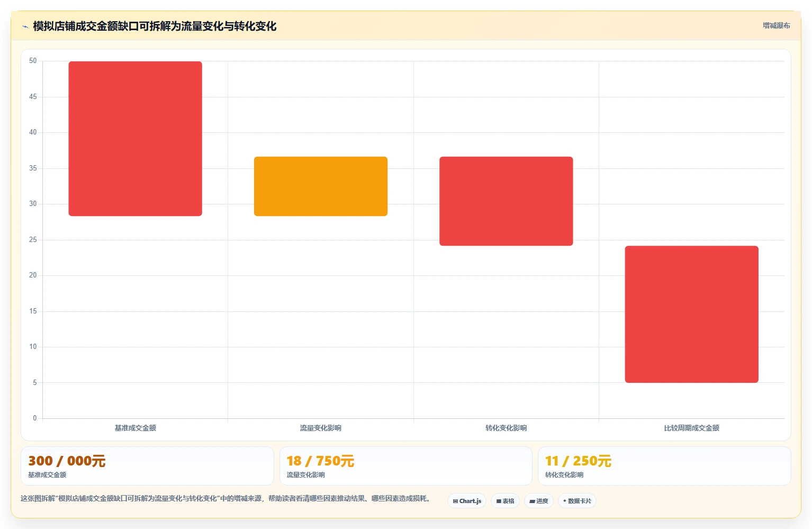
Task: Click the y-axis tick label 35
Action: tap(33, 168)
